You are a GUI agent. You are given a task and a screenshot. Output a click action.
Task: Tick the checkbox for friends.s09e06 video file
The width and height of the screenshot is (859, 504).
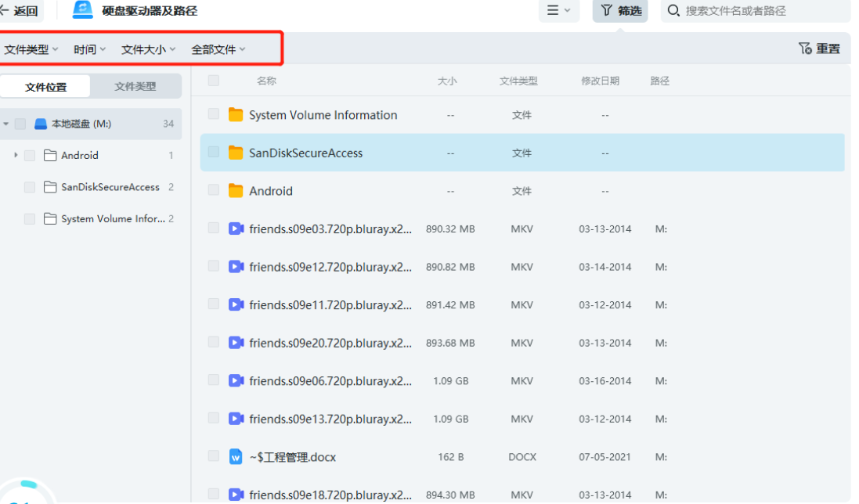point(213,381)
